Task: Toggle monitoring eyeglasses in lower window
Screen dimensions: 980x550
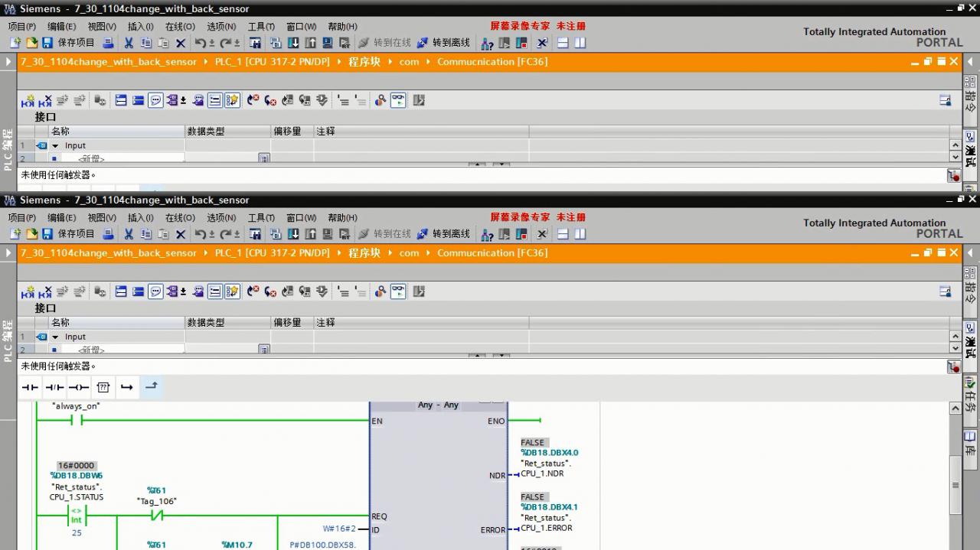Action: [x=398, y=291]
